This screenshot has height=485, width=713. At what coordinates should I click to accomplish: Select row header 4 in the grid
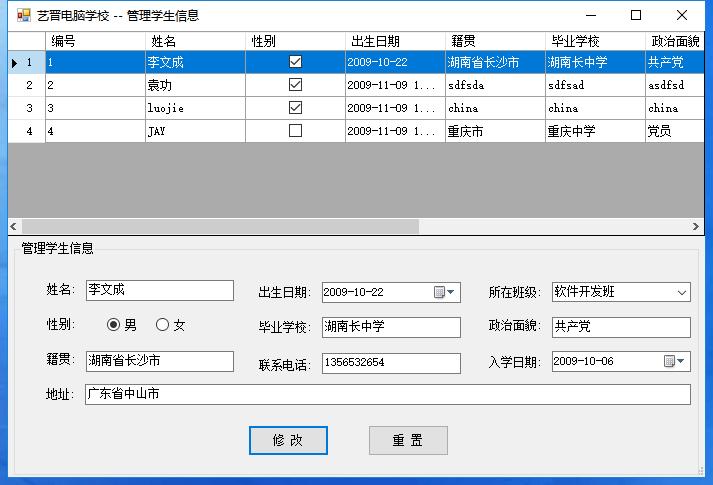point(27,131)
